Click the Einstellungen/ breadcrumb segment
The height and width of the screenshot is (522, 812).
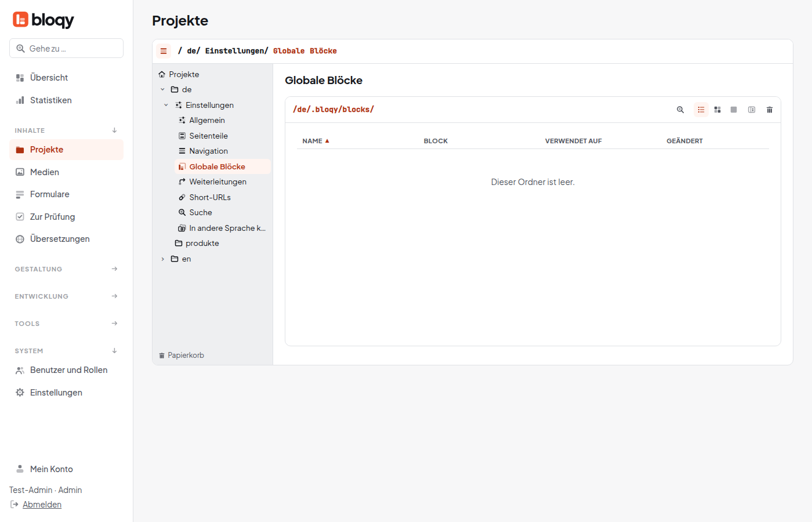[x=237, y=51]
